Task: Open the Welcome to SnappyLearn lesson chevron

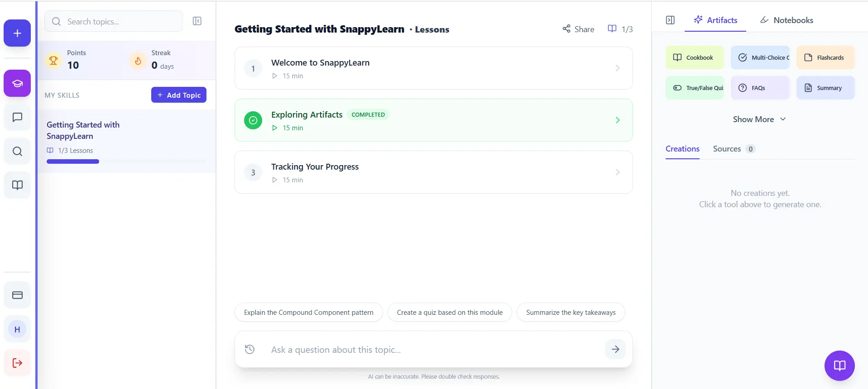Action: (x=618, y=68)
